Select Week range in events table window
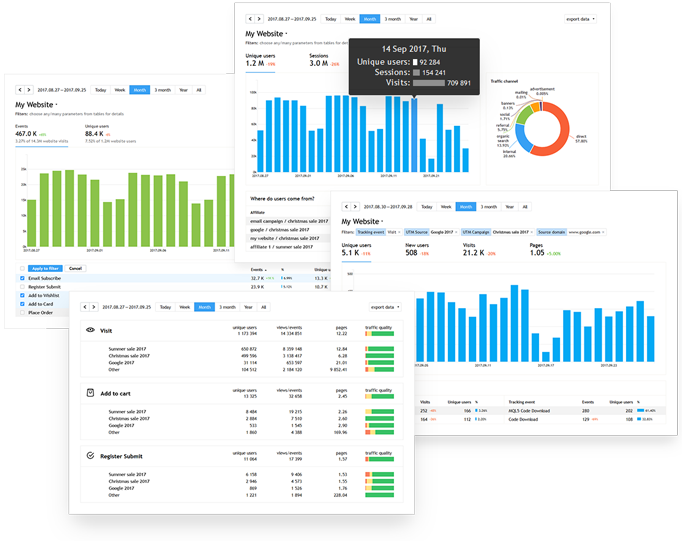Screen dimensions: 682x541 (x=184, y=307)
